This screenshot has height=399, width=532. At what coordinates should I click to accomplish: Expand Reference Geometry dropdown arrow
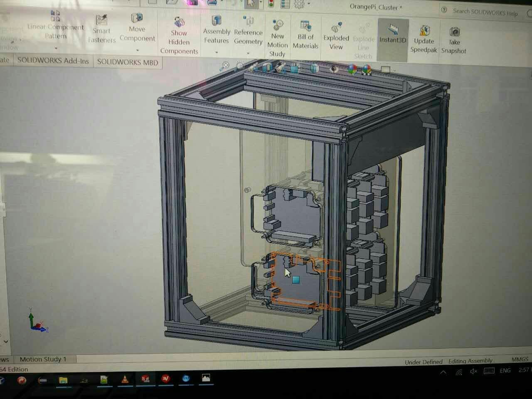pyautogui.click(x=248, y=53)
